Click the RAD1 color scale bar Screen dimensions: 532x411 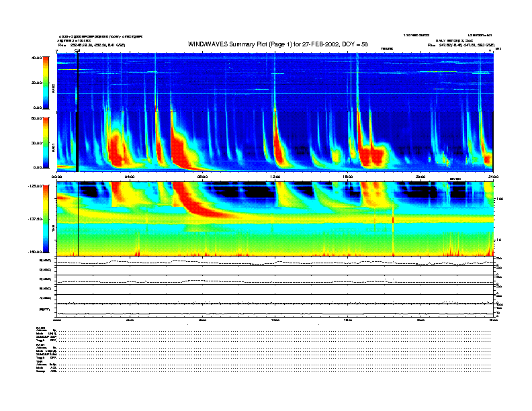click(46, 142)
